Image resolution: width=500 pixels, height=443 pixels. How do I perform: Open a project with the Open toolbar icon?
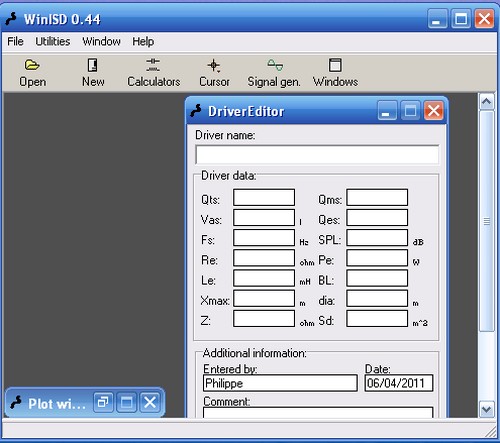[x=32, y=73]
